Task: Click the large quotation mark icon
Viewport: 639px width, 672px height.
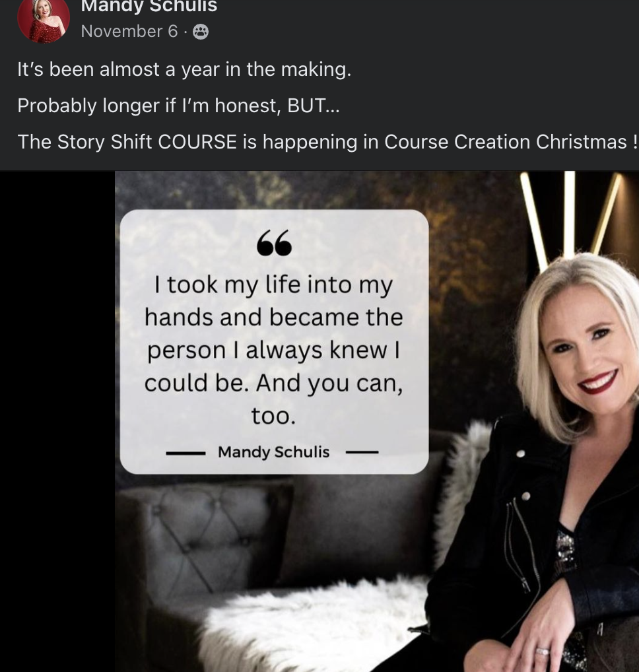Action: coord(275,243)
